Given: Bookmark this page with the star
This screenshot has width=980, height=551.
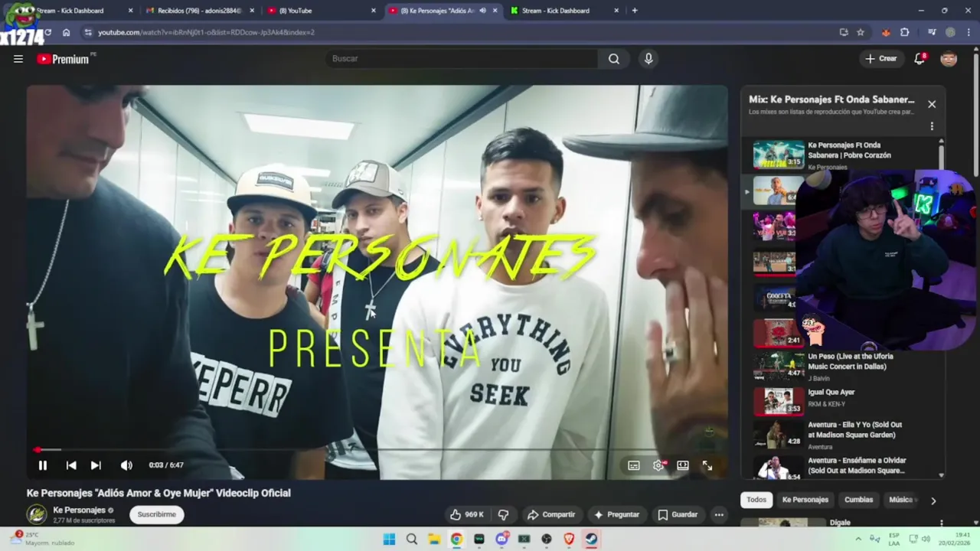Looking at the screenshot, I should pos(861,32).
